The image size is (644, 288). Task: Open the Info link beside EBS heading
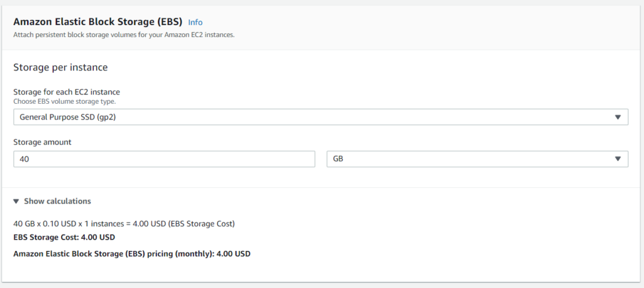coord(195,22)
